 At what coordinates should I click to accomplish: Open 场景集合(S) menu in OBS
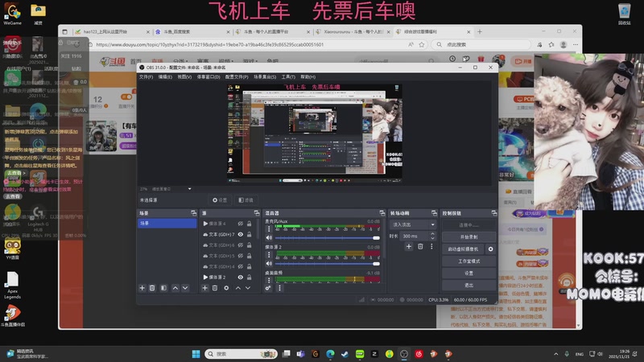[x=265, y=76]
